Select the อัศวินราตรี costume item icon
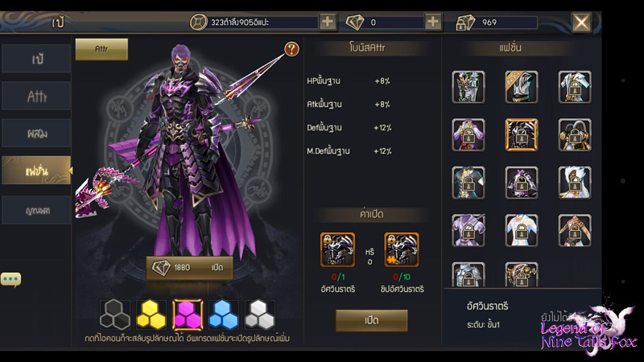Image resolution: width=644 pixels, height=362 pixels. pos(337,250)
